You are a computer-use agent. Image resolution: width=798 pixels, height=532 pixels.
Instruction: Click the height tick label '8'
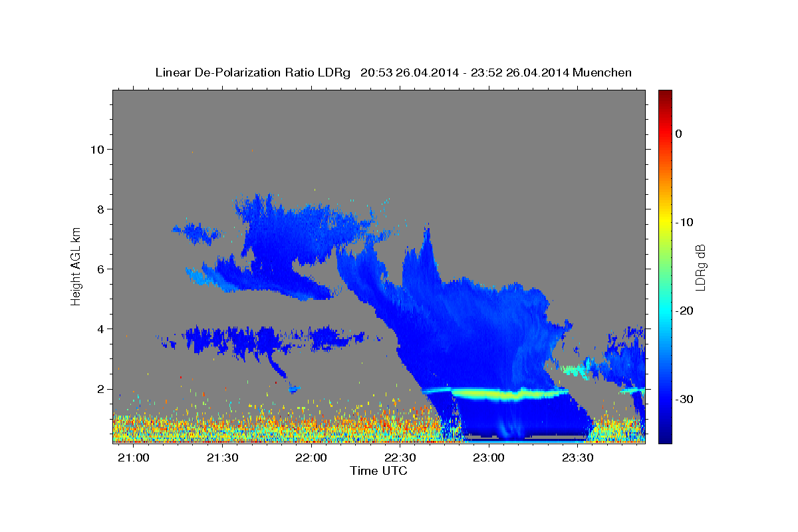[x=102, y=209]
